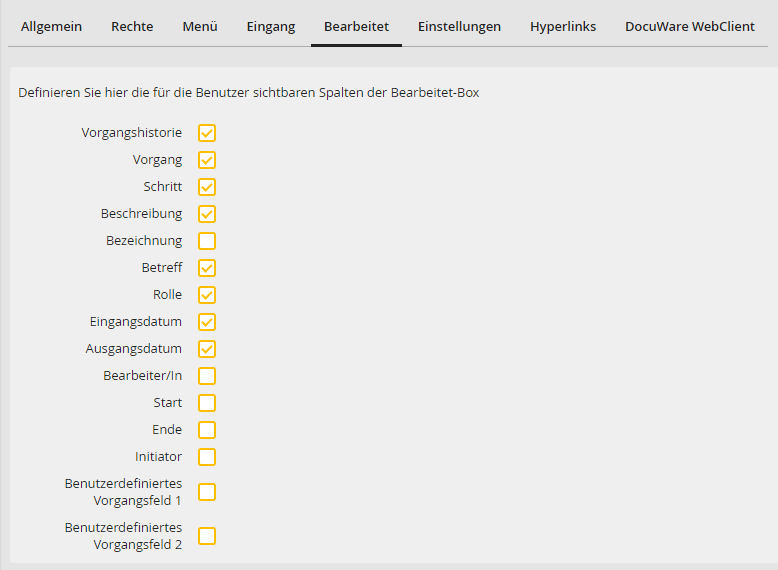This screenshot has width=778, height=570.
Task: Enable Benutzerdefiniertes Vorgangsfeld 1 checkbox
Action: click(207, 492)
